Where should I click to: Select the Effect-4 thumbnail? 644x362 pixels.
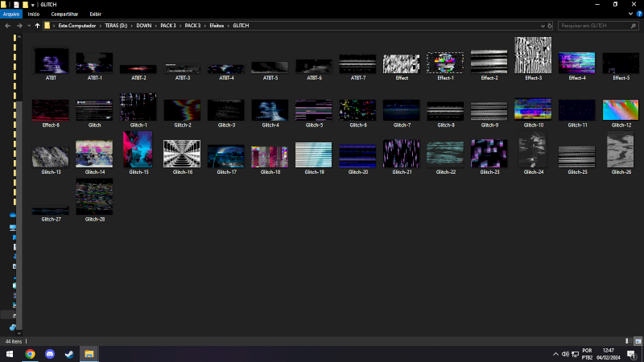coord(576,63)
